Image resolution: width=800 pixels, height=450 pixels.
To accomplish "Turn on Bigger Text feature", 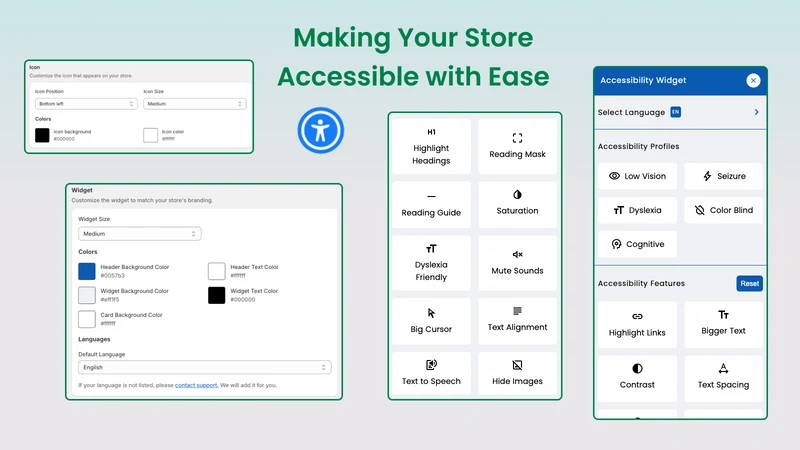I will click(723, 324).
